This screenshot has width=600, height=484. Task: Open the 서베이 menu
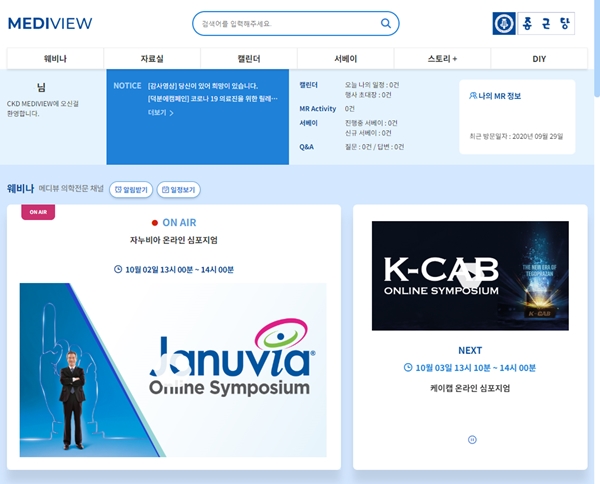coord(346,59)
